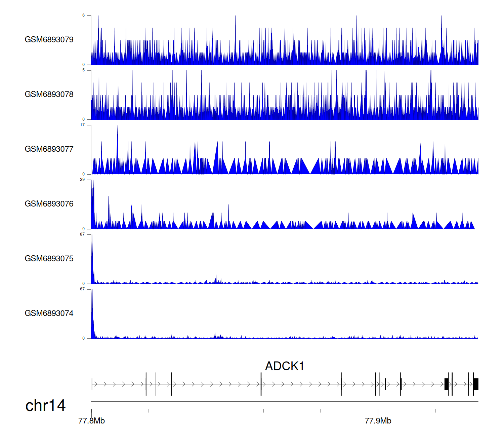Image resolution: width=504 pixels, height=444 pixels.
Task: Click the y-axis maximum value 67
Action: click(x=82, y=289)
